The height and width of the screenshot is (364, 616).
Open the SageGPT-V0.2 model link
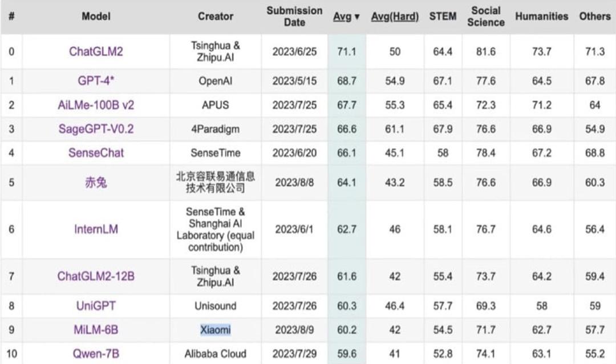(x=96, y=129)
